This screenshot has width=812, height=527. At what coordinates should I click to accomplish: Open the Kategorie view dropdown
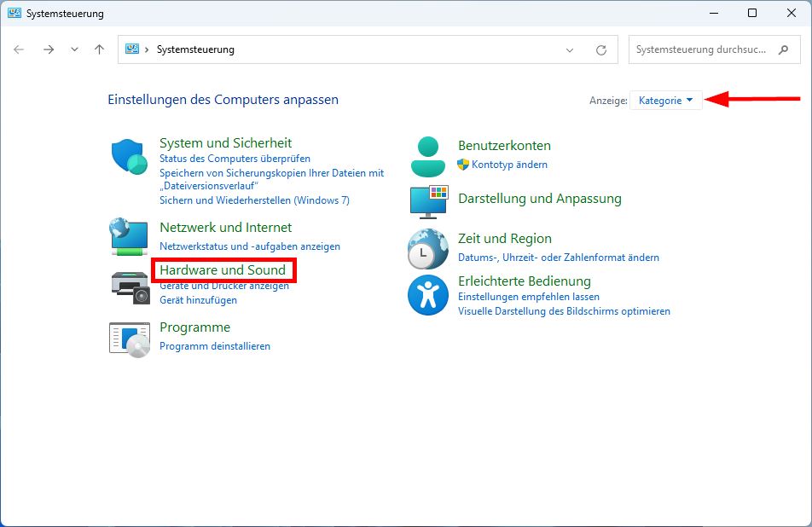665,100
